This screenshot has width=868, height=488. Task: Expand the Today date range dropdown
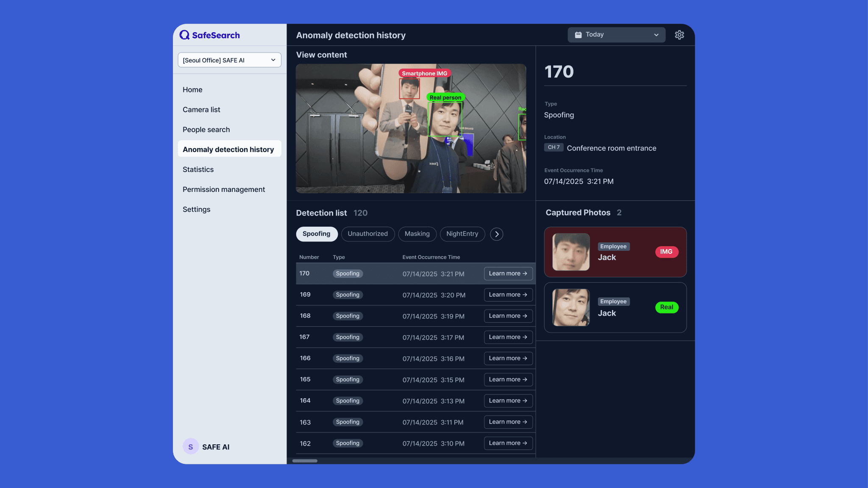click(x=616, y=35)
